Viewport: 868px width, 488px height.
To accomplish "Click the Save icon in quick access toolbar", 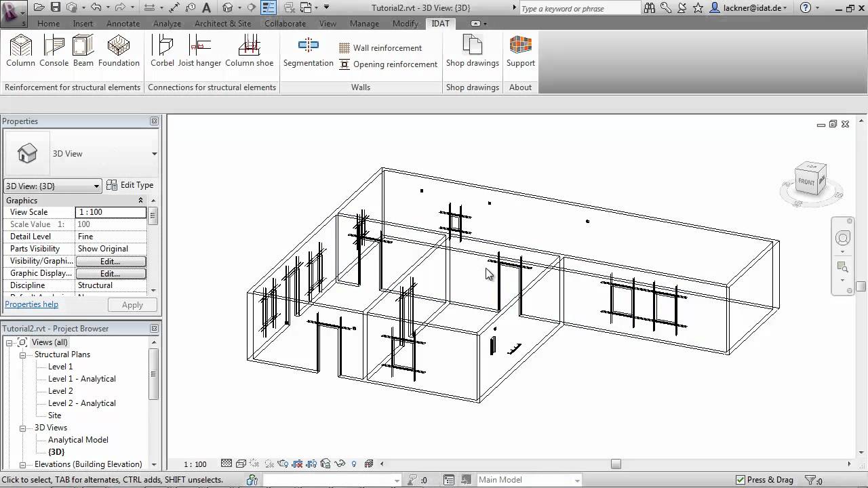I will [56, 7].
